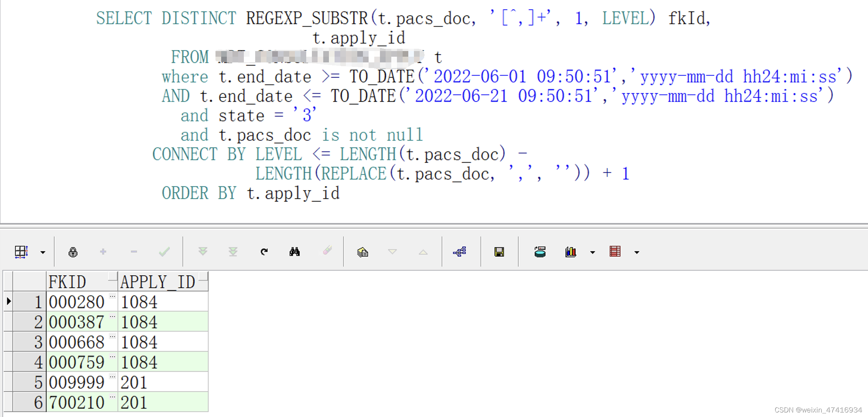868x417 pixels.
Task: Toggle the edit data lock icon
Action: (x=73, y=252)
